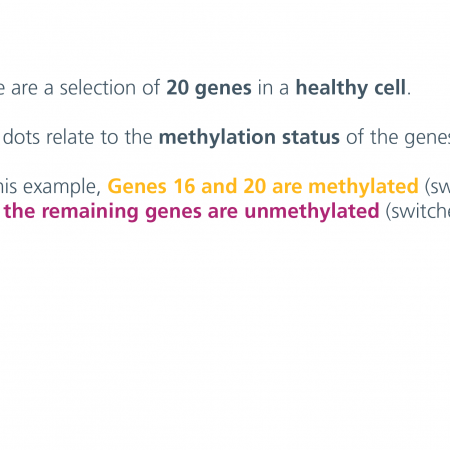Screen dimensions: 450x450
Task: Click the words "relate to the"
Action: [99, 137]
